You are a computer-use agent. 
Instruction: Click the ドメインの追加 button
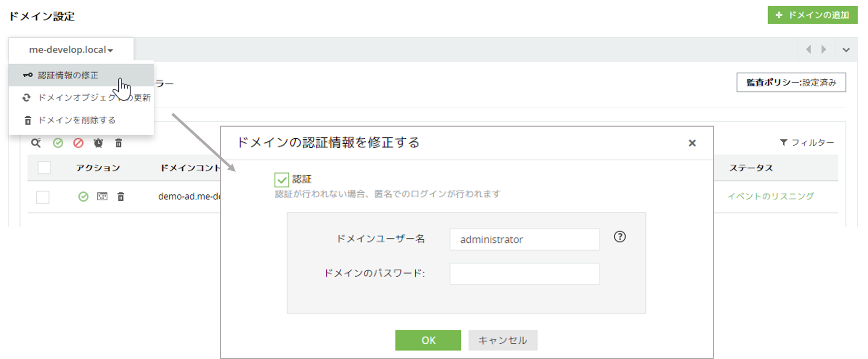coord(812,15)
